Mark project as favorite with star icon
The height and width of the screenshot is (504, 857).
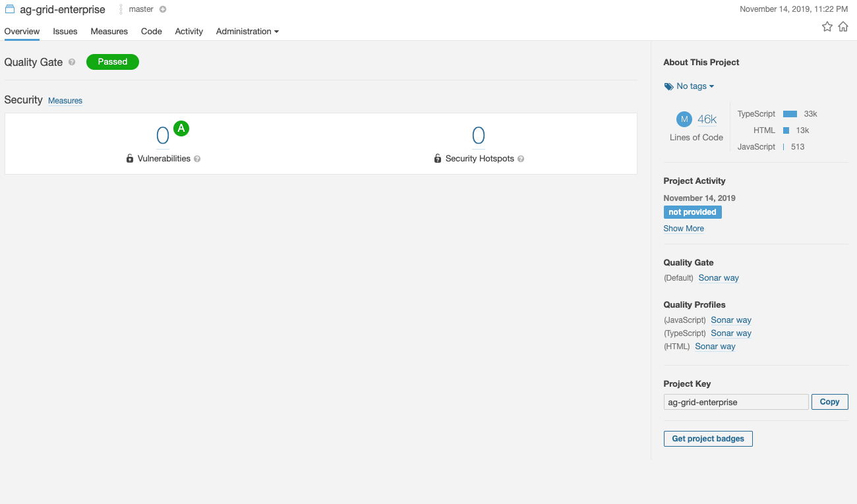(x=827, y=26)
